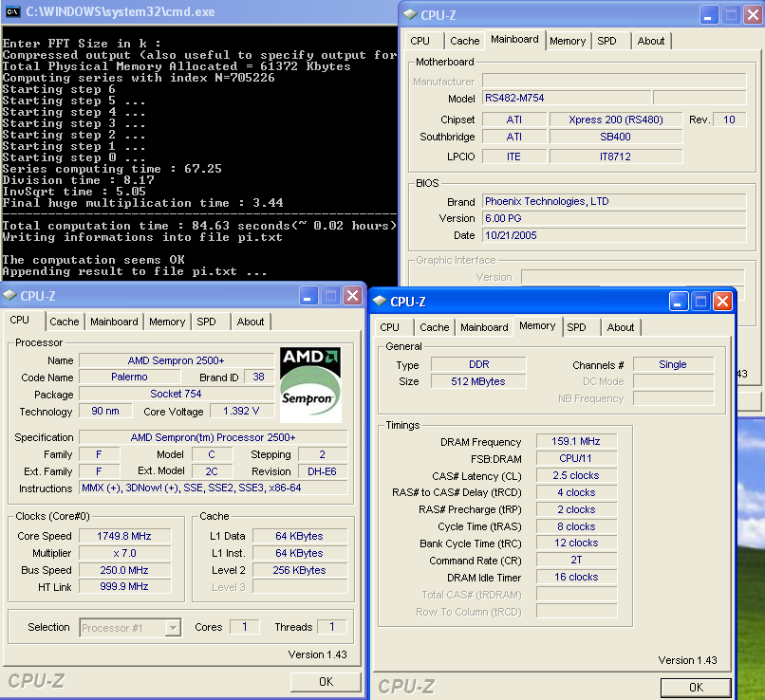Viewport: 765px width, 700px height.
Task: Click the 1749.8 MHz core speed value
Action: click(124, 536)
